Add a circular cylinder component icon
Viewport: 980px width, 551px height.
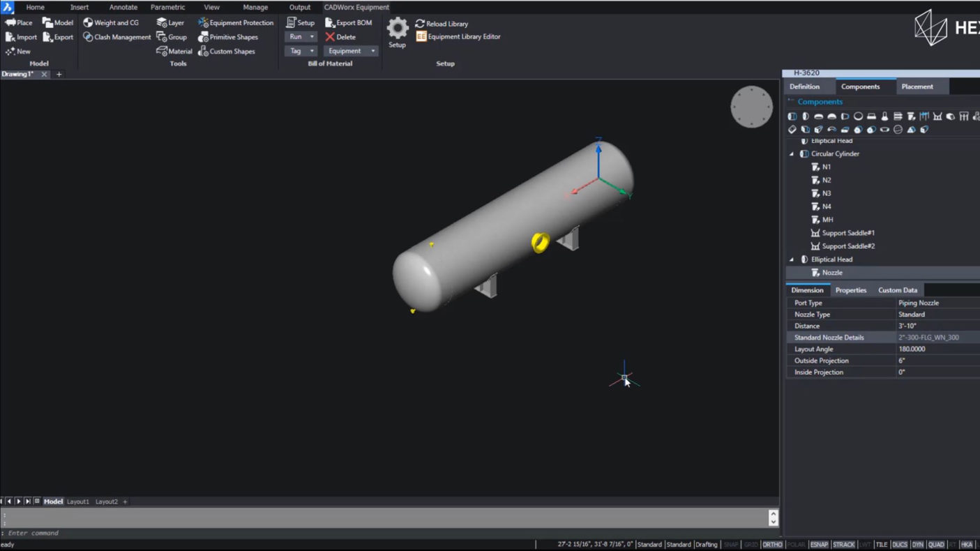[792, 116]
